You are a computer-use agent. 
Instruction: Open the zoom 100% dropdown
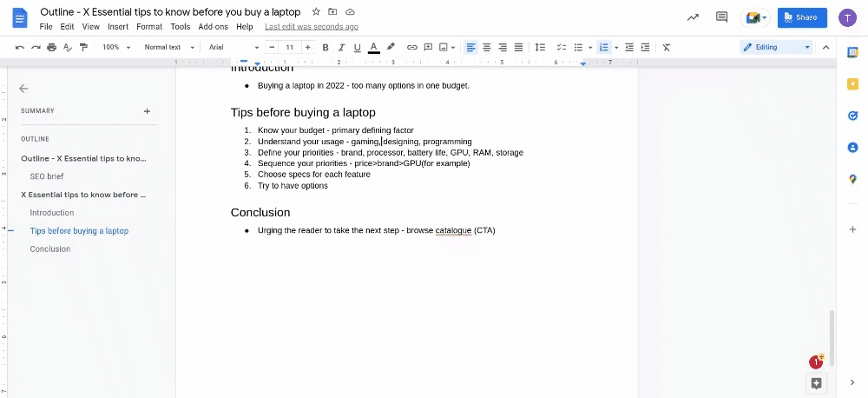point(117,48)
